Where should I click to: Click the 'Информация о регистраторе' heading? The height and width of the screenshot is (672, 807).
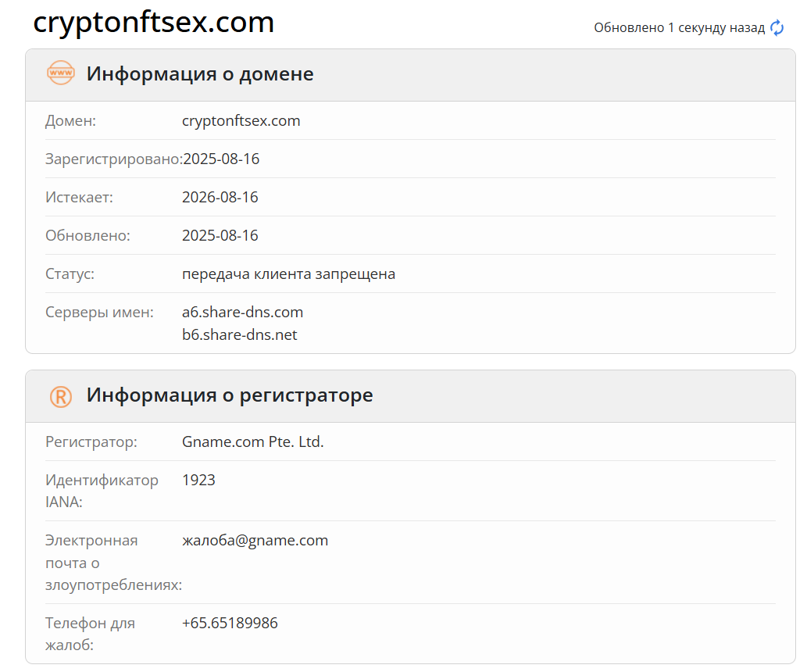click(x=230, y=395)
